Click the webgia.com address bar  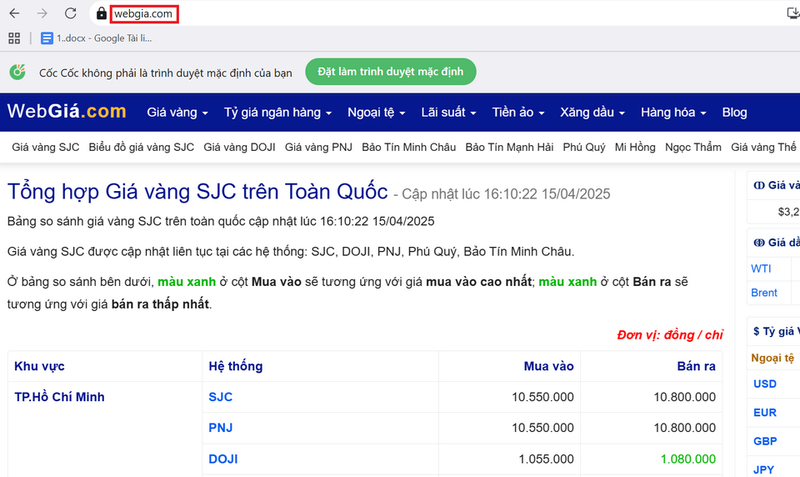[x=143, y=14]
